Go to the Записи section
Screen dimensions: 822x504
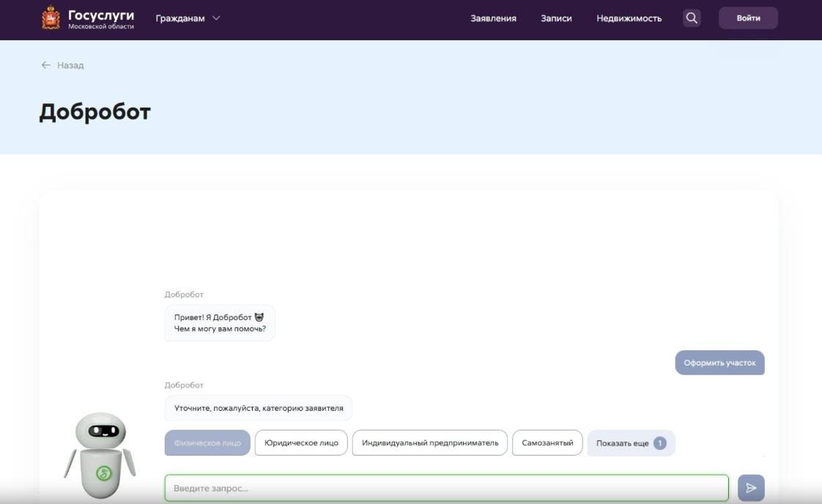coord(556,18)
